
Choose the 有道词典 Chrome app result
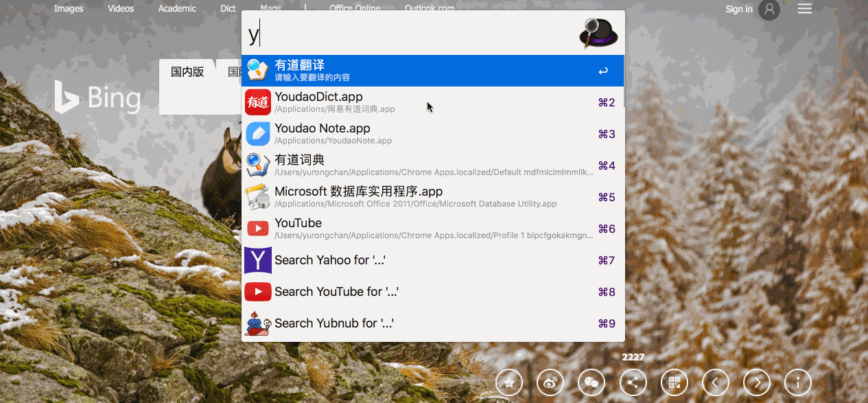point(433,165)
